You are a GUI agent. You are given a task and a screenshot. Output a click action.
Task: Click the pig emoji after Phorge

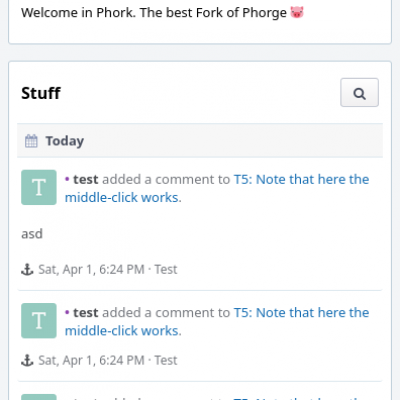pos(297,13)
